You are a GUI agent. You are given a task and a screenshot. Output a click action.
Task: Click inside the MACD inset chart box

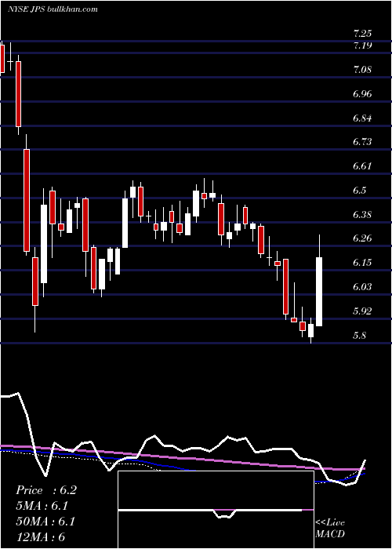click(216, 510)
